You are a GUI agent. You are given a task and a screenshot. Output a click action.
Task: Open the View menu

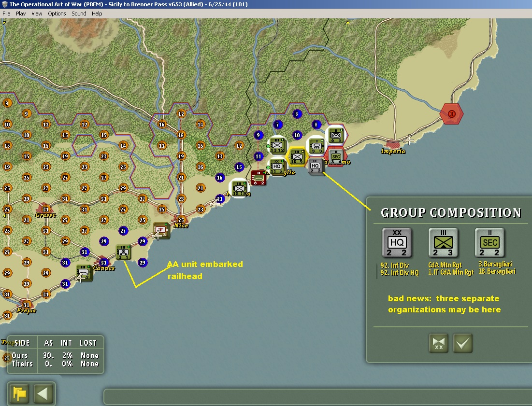point(37,14)
